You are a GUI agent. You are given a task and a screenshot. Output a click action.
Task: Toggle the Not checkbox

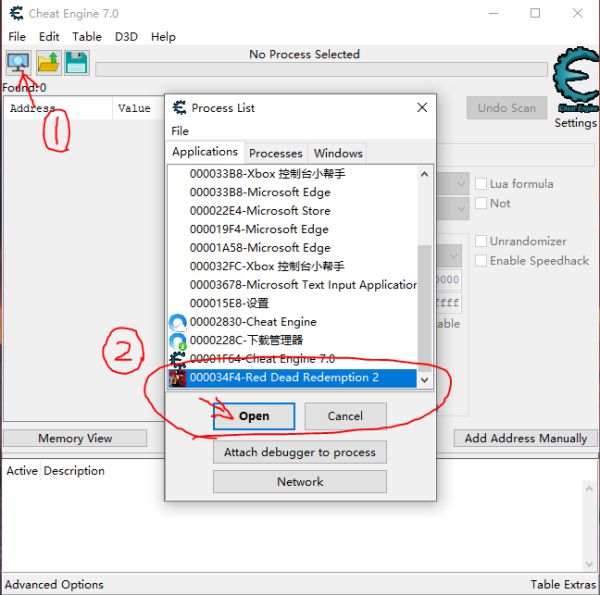(x=481, y=203)
